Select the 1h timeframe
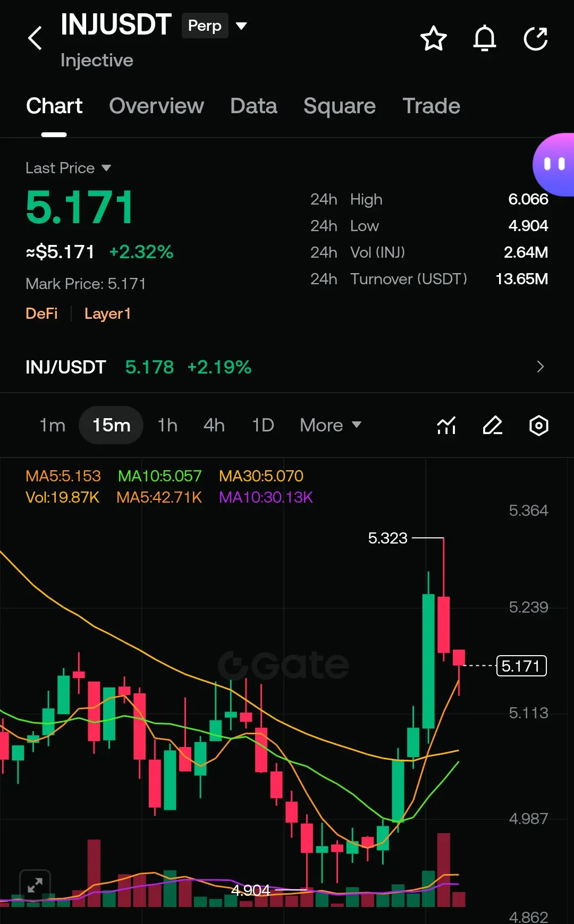Viewport: 574px width, 924px height. click(167, 425)
